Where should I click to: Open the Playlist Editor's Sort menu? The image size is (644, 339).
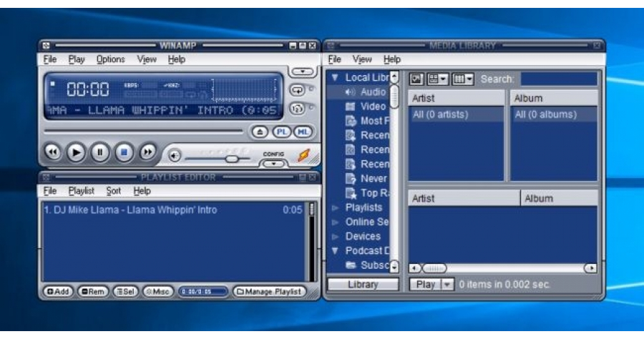113,191
